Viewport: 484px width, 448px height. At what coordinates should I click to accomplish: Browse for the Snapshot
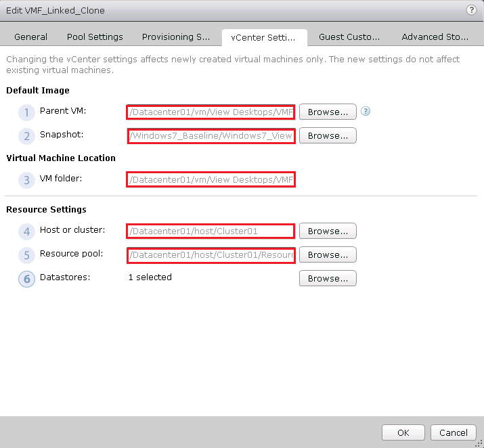tap(328, 135)
